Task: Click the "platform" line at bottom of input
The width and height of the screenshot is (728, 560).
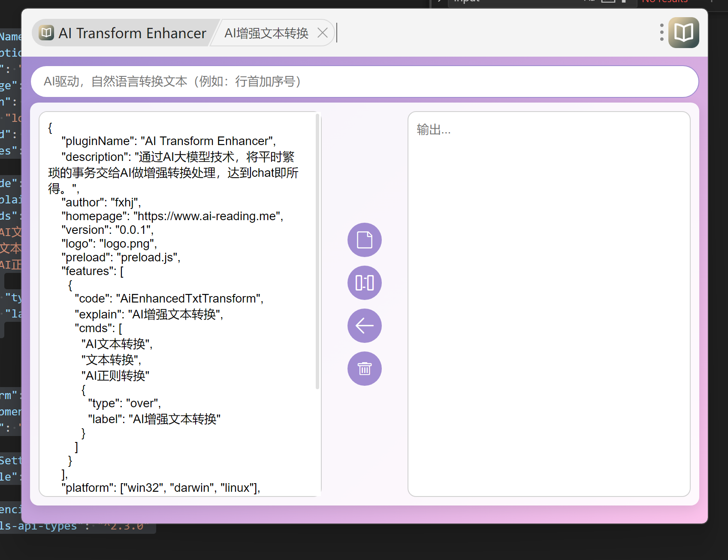Action: [160, 488]
